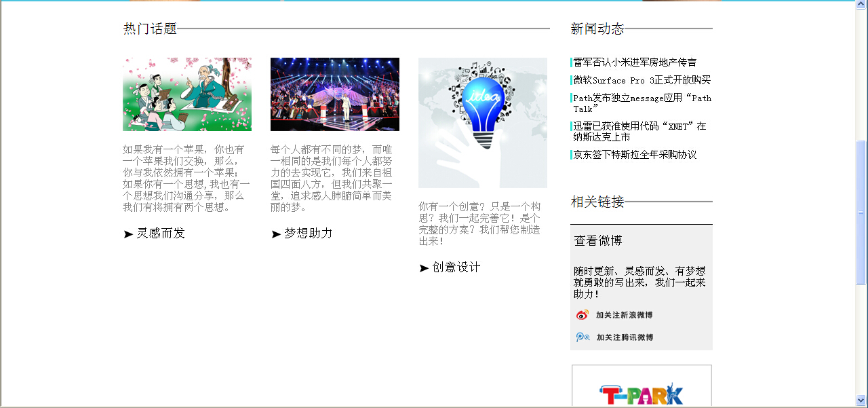The height and width of the screenshot is (408, 868).
Task: Open the 创意设计 topic link
Action: click(x=456, y=267)
